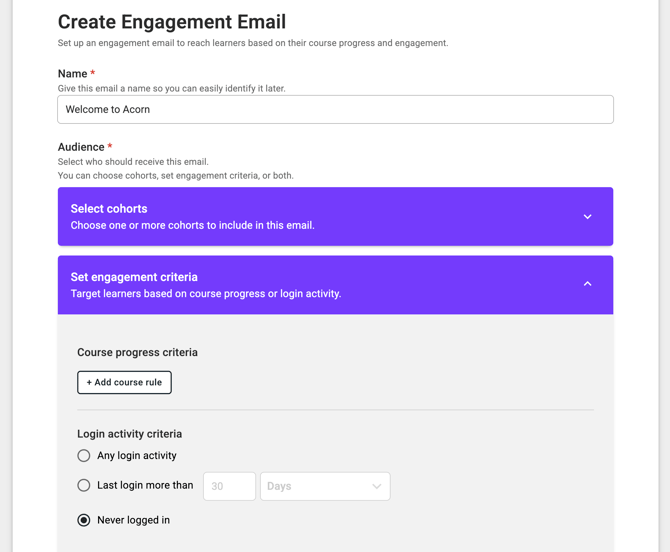This screenshot has height=552, width=670.
Task: Select the Any login activity radio button
Action: (84, 456)
